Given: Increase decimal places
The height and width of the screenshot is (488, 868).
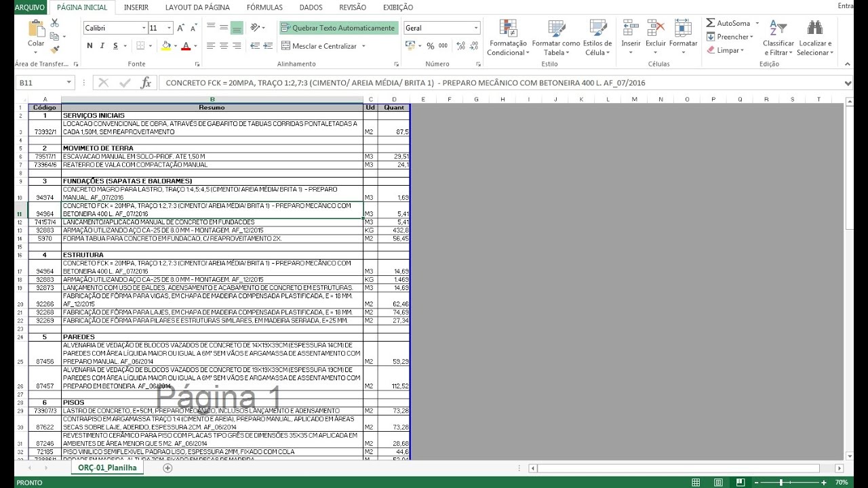Looking at the screenshot, I should 460,46.
